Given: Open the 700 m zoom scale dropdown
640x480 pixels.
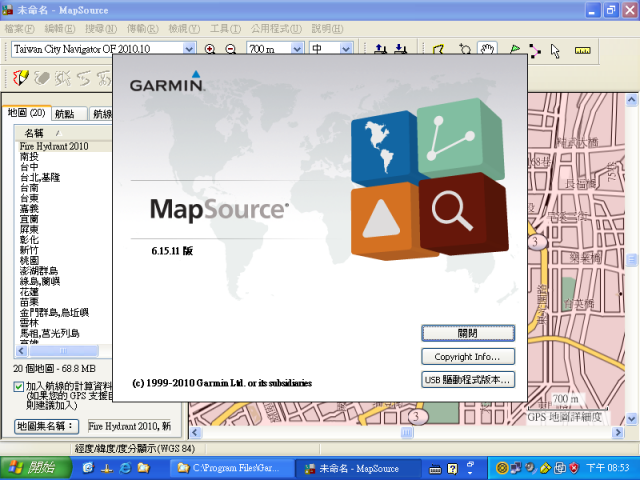Looking at the screenshot, I should click(x=297, y=49).
